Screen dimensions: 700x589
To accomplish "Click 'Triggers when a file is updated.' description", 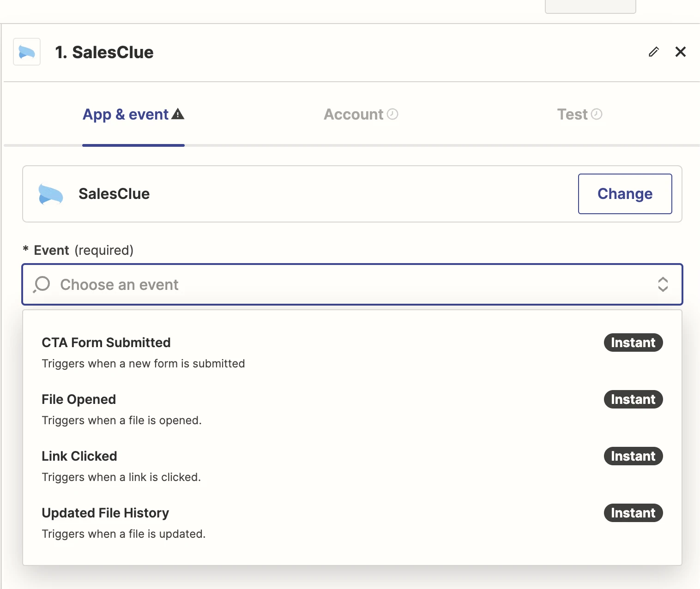I will click(123, 534).
